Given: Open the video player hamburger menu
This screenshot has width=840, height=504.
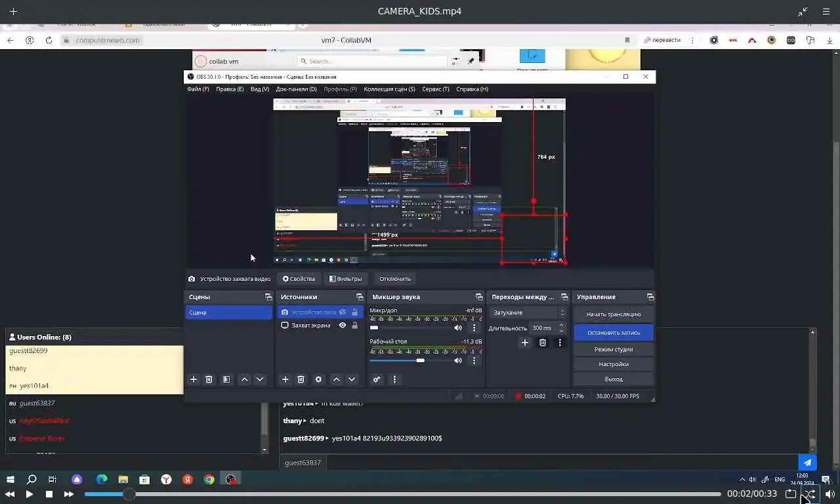Looking at the screenshot, I should point(826,11).
